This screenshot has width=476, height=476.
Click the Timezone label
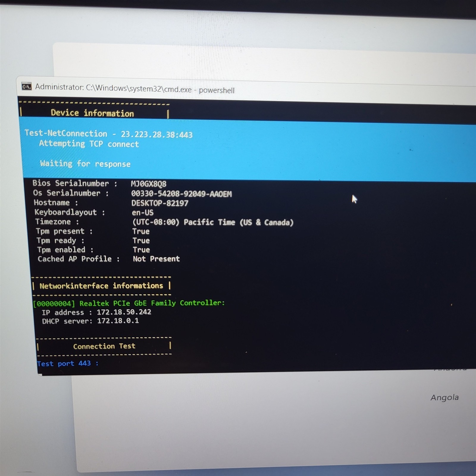pyautogui.click(x=57, y=222)
